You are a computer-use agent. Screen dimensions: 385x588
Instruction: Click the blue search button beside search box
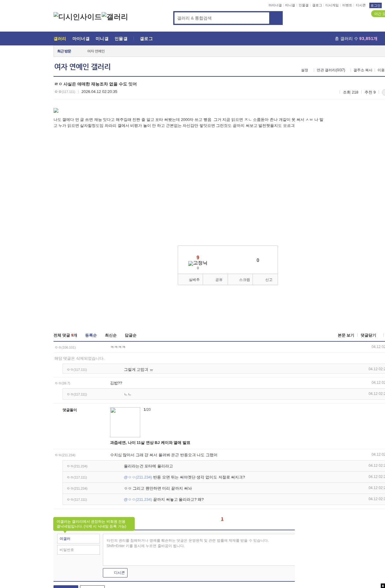pyautogui.click(x=276, y=18)
